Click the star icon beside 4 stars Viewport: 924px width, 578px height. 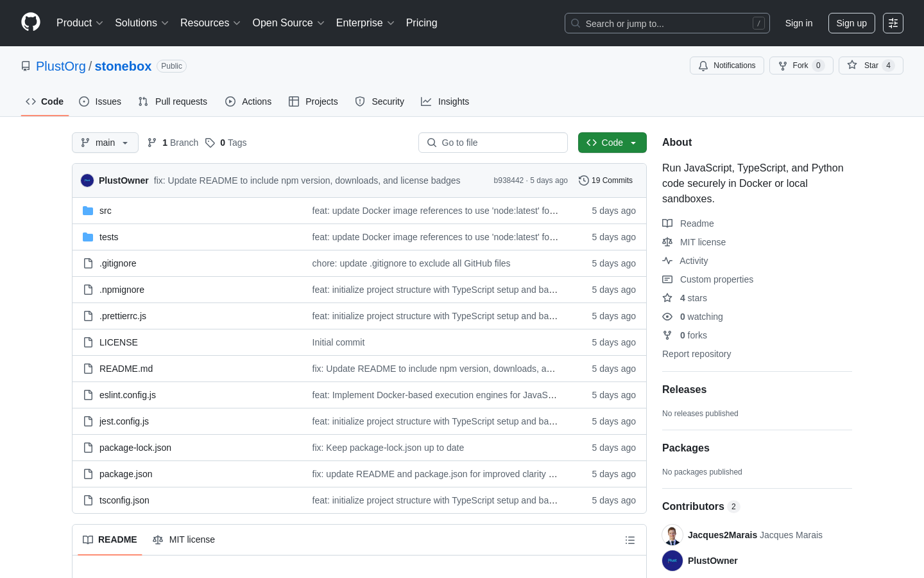coord(667,298)
